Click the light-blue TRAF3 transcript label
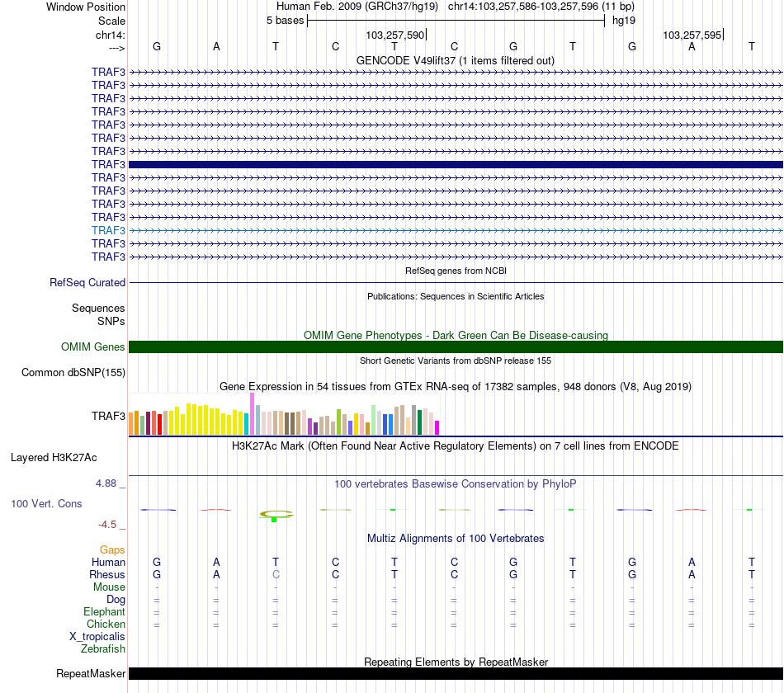 108,230
